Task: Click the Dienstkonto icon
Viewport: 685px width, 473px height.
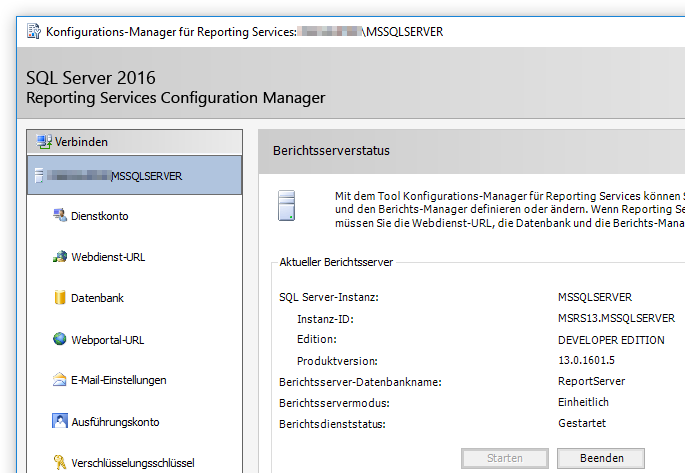Action: (x=60, y=215)
